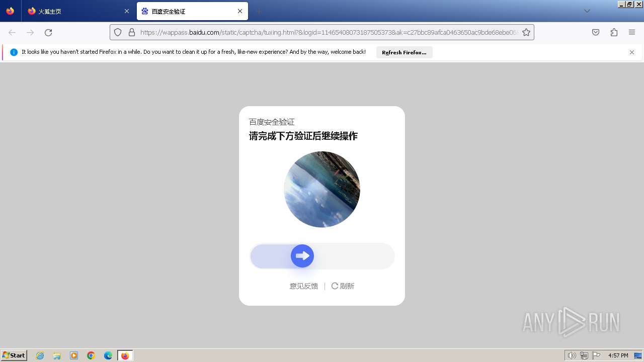Switch to the 火狐主页 tab

point(78,11)
